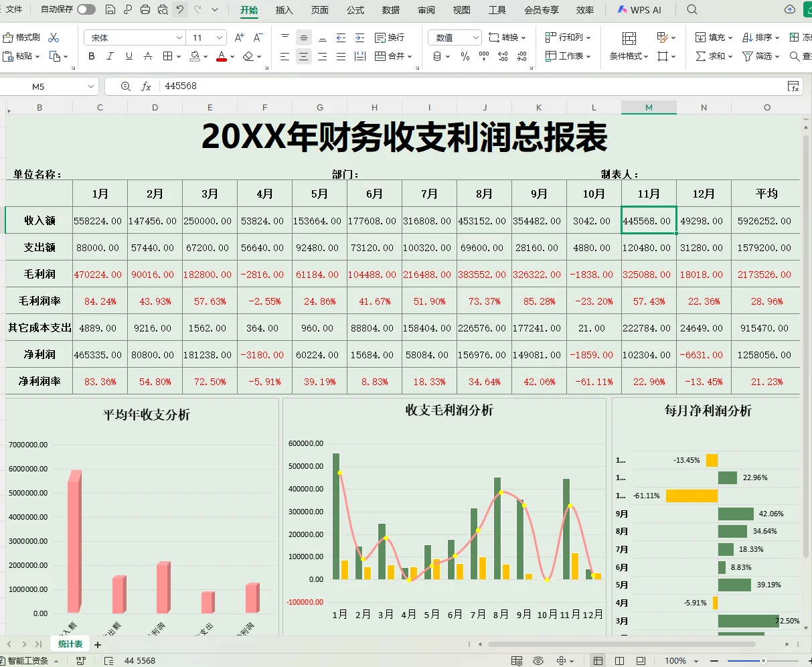Open the 条件格式 dropdown

point(629,56)
